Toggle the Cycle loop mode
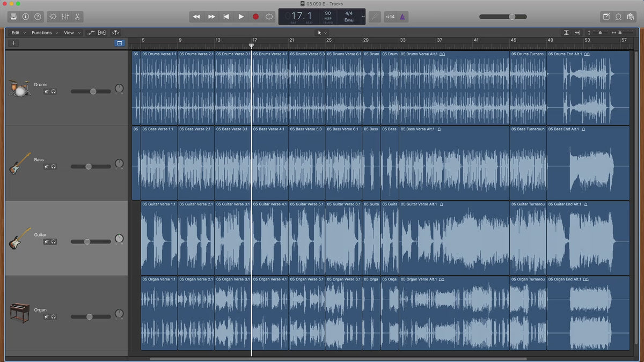 (269, 17)
